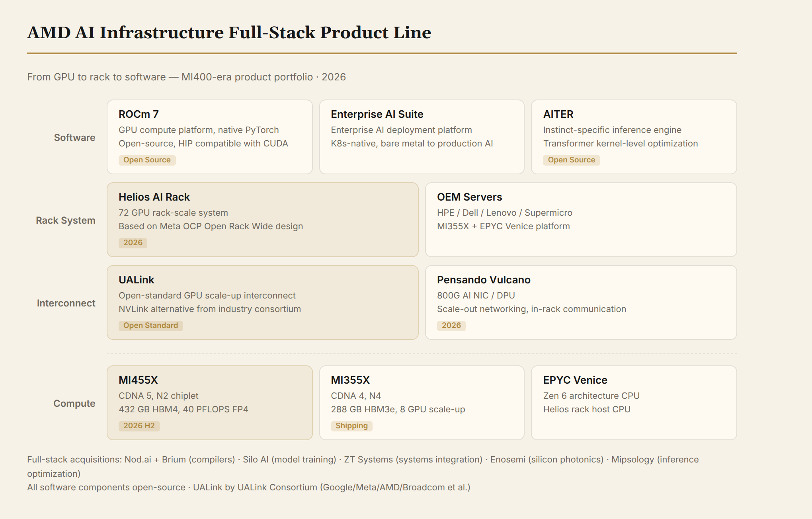Image resolution: width=812 pixels, height=519 pixels.
Task: Click 'NVLink alternative from industry consortium' line
Action: [x=209, y=309]
